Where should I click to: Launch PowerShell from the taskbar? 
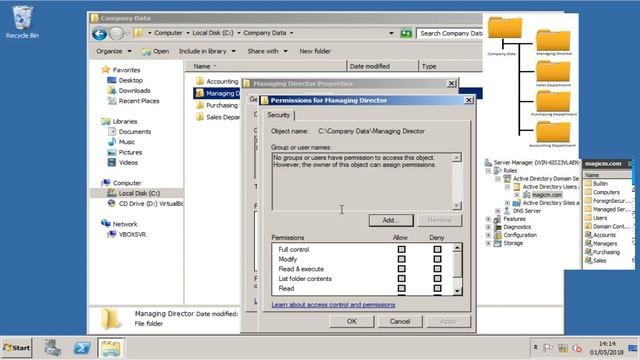[82, 348]
